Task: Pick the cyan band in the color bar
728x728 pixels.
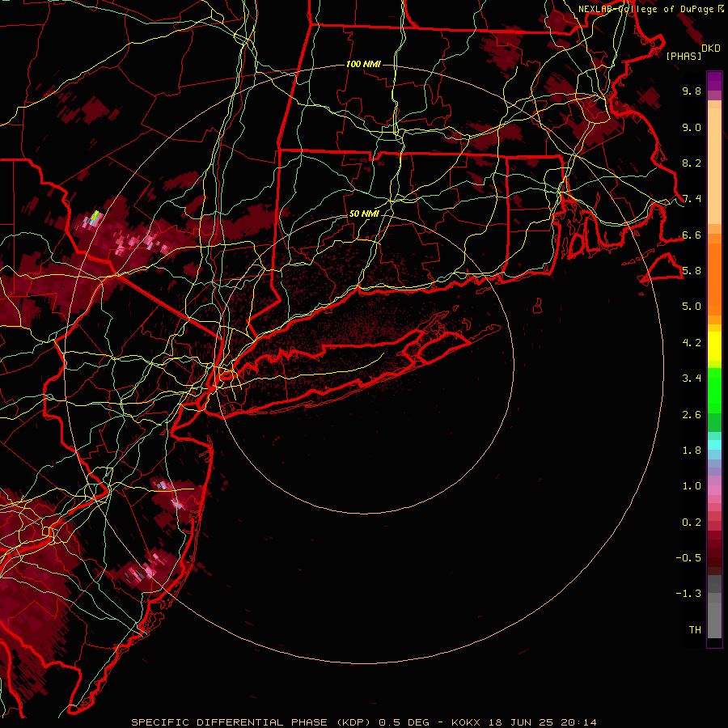Action: [714, 445]
